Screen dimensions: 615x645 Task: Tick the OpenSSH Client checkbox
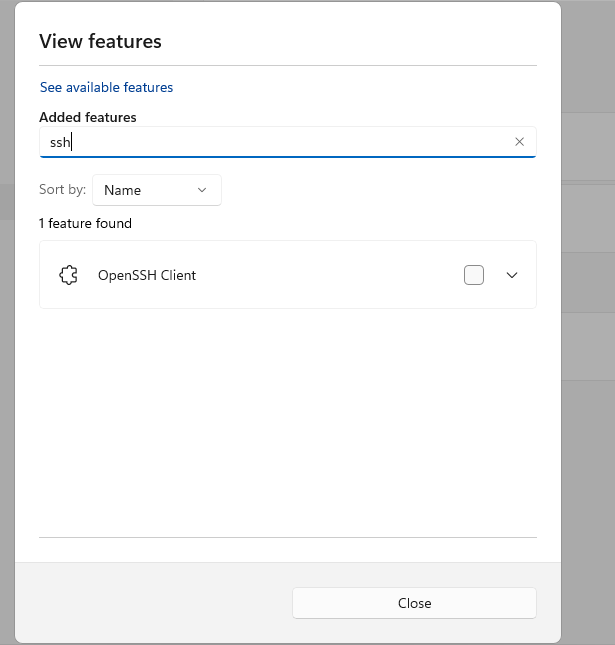(x=474, y=275)
